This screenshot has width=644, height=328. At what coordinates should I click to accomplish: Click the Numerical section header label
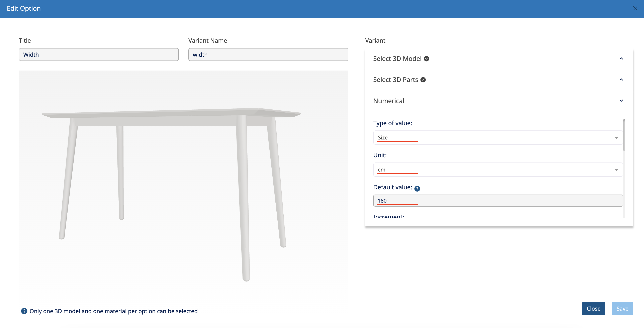coord(388,101)
